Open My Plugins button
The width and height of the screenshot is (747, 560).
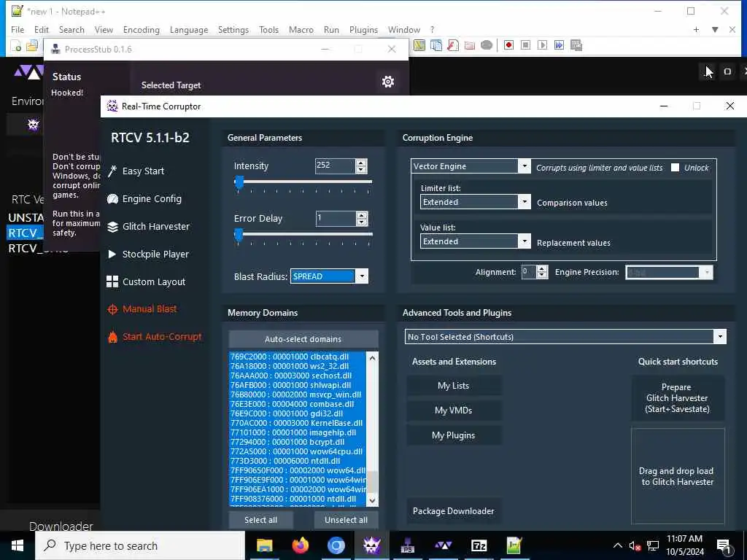click(x=454, y=435)
